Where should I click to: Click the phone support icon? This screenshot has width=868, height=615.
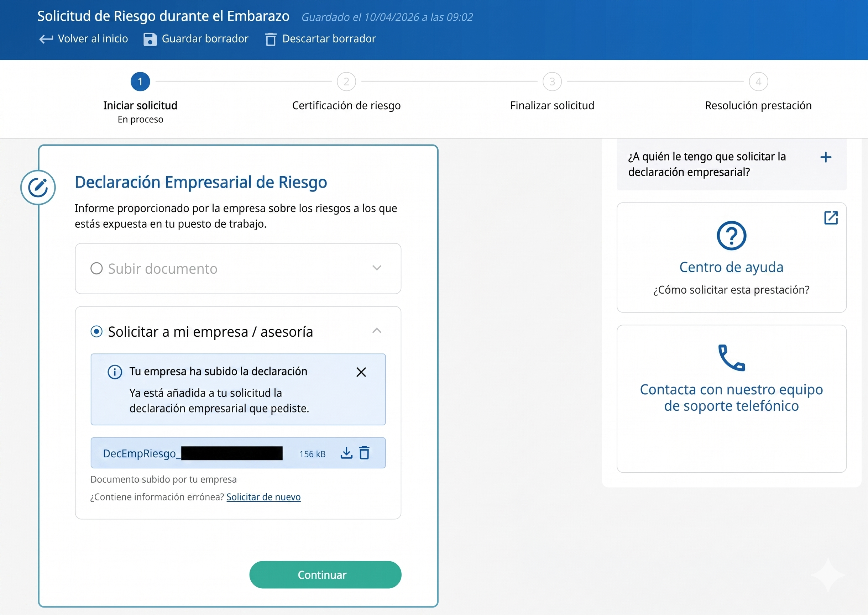pos(731,358)
